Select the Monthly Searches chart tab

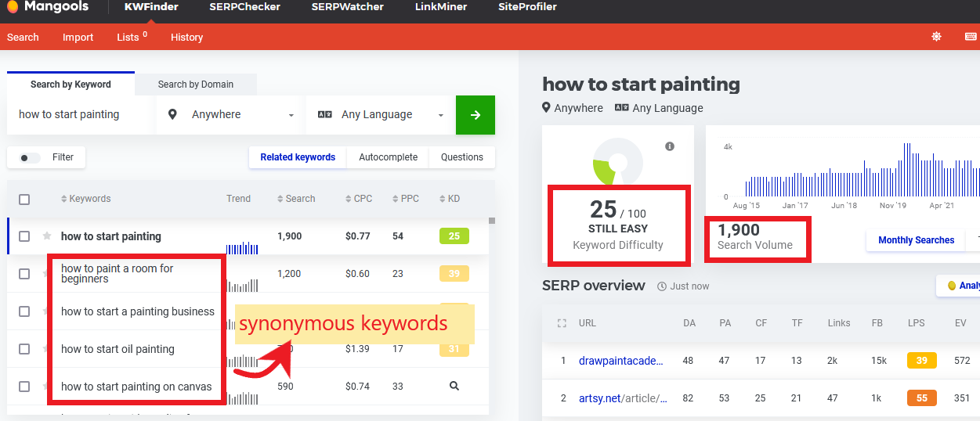[x=916, y=240]
